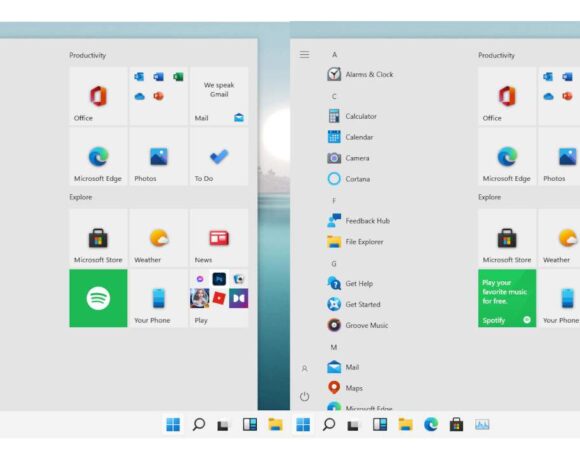Image resolution: width=580 pixels, height=460 pixels.
Task: Open Maps from the app list
Action: coord(345,388)
